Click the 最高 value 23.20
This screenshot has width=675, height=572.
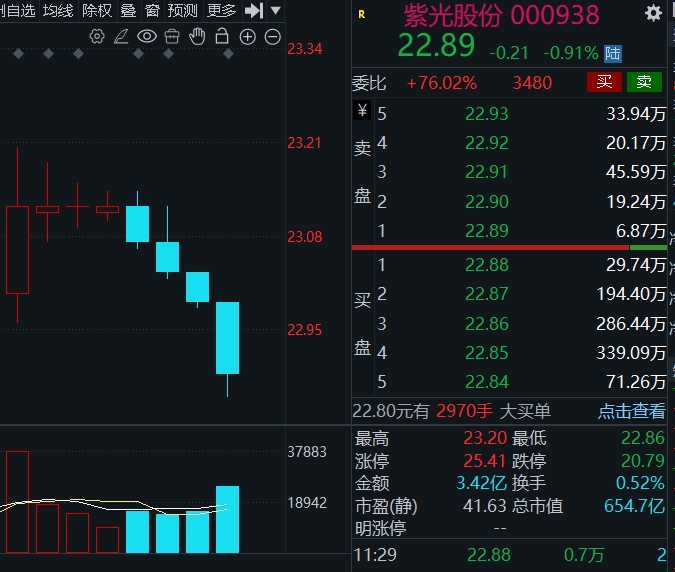tap(485, 438)
